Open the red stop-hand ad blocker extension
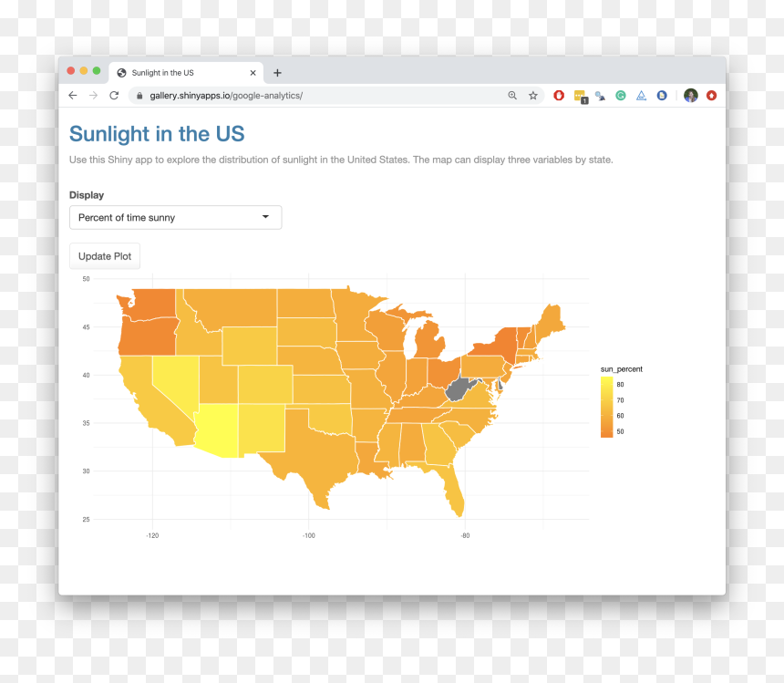Screen dimensions: 784x683 tap(559, 95)
